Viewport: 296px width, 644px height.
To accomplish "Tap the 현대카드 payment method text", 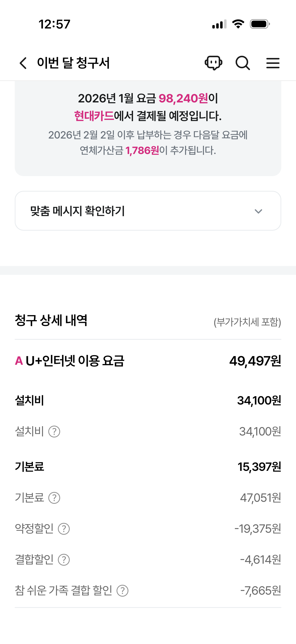I will tap(94, 116).
